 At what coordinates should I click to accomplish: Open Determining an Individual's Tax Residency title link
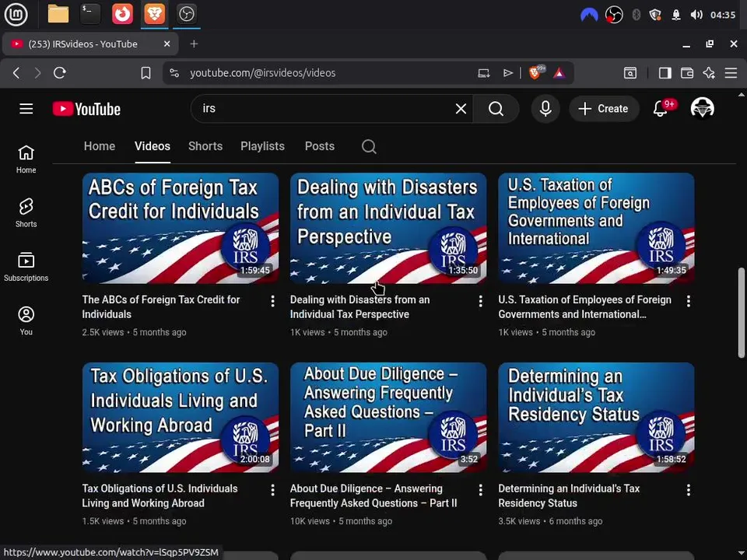pos(569,495)
